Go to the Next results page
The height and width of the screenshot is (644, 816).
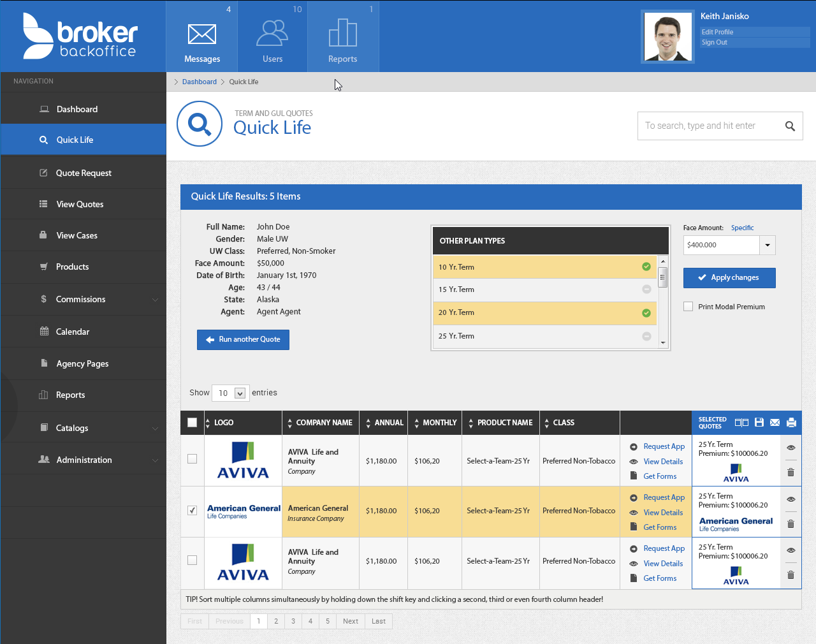coord(351,621)
